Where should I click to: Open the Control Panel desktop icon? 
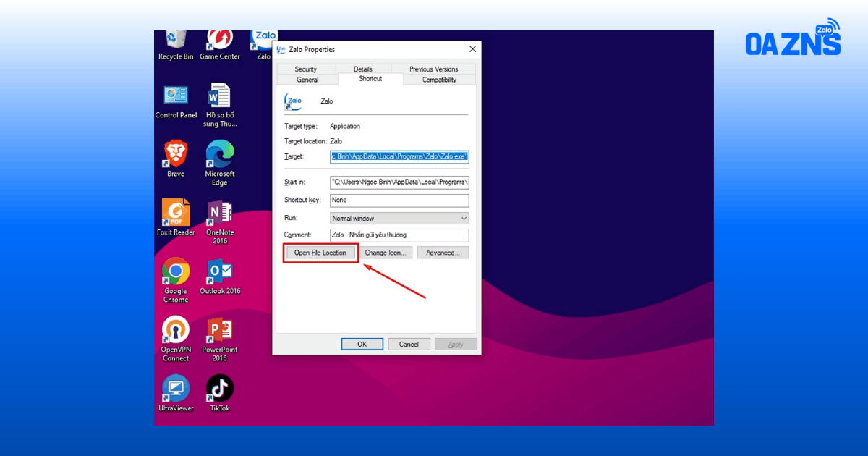[x=176, y=101]
